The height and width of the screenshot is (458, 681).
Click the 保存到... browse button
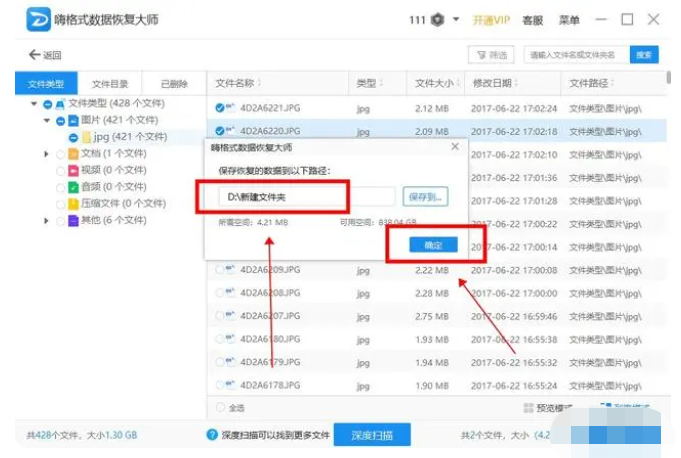[425, 197]
